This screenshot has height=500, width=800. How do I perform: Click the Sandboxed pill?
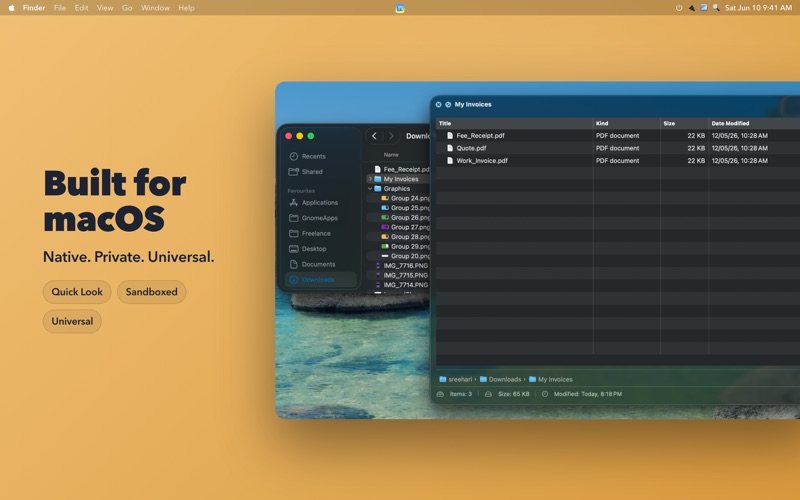click(152, 292)
